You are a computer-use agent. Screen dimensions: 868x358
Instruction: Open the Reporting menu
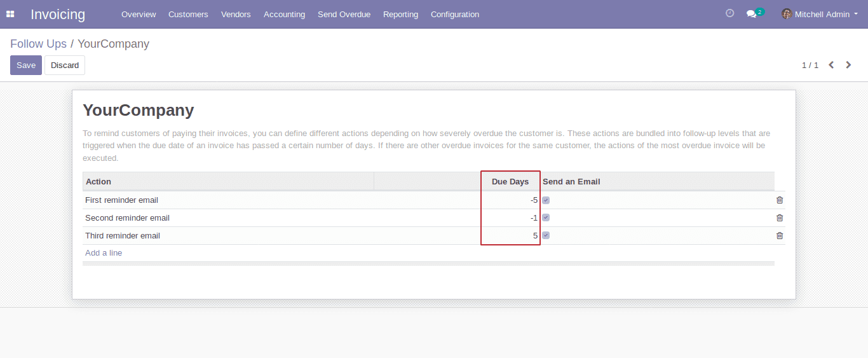(x=400, y=14)
